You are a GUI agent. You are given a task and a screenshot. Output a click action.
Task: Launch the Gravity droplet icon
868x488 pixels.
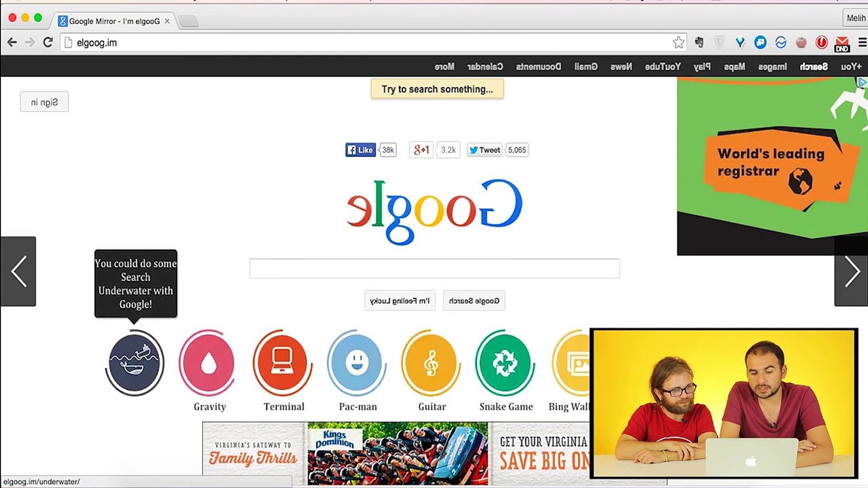208,363
